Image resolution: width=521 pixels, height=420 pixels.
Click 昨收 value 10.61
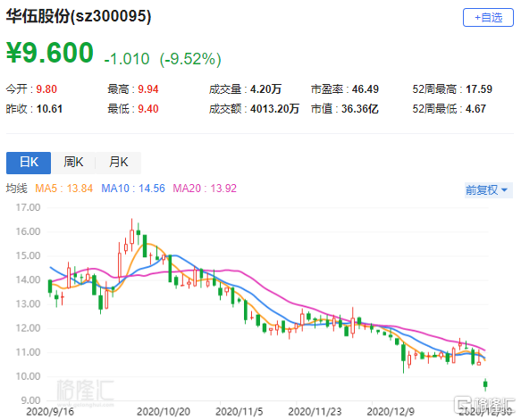[x=49, y=109]
